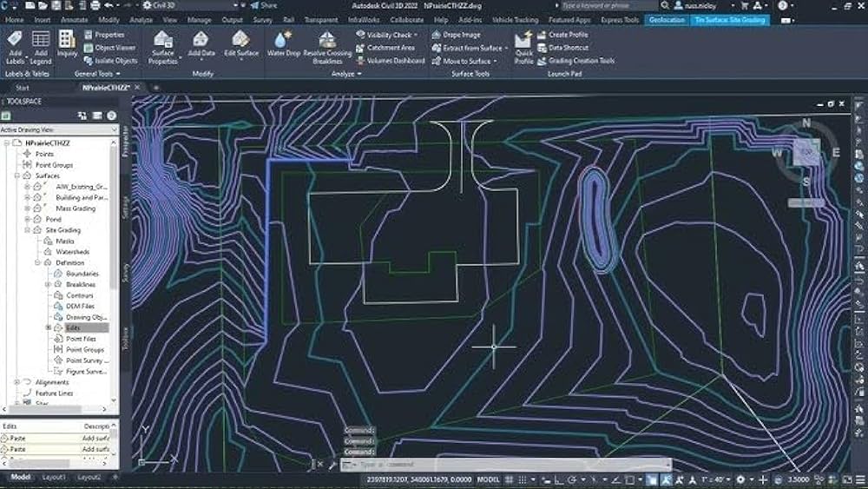Open the Inquiry tool
868x489 pixels.
67,43
